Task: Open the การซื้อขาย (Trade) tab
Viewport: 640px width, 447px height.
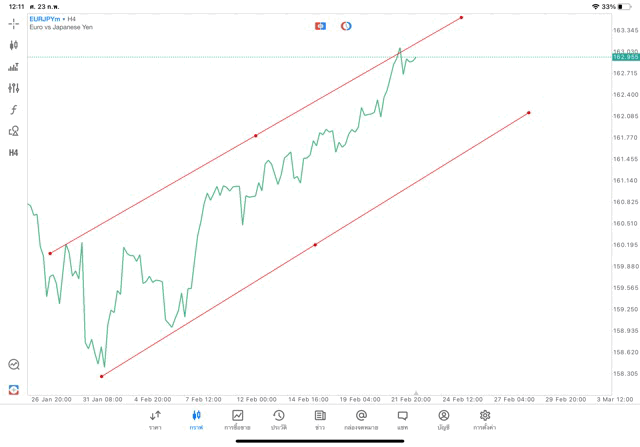Action: 237,419
